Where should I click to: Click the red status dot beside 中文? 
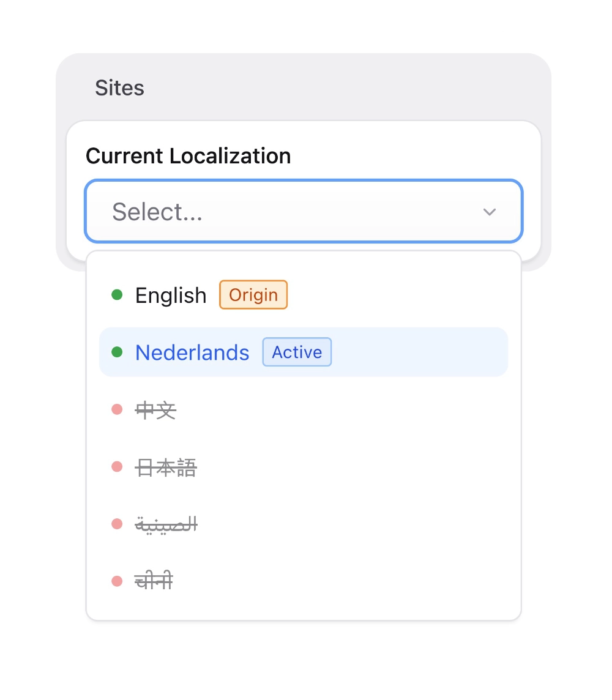(116, 409)
